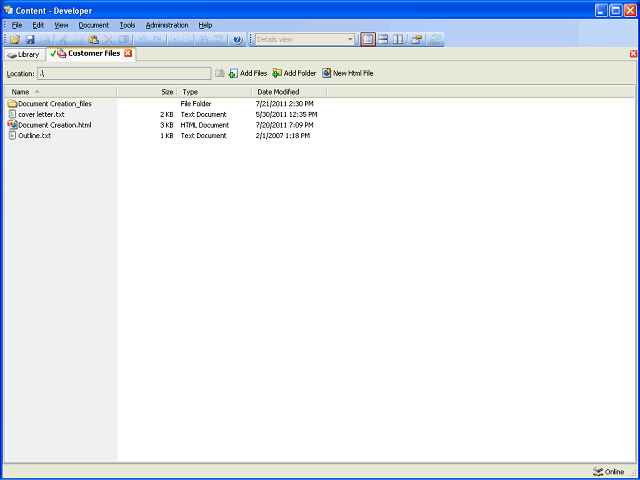Click the 7/20/2011 7:09 PM date cell
This screenshot has width=640, height=480.
coord(284,125)
